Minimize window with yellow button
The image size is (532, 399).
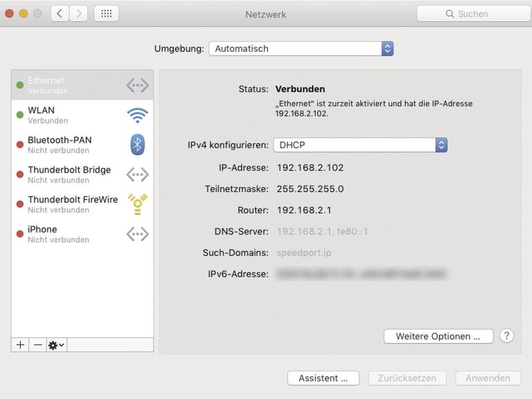pyautogui.click(x=23, y=14)
